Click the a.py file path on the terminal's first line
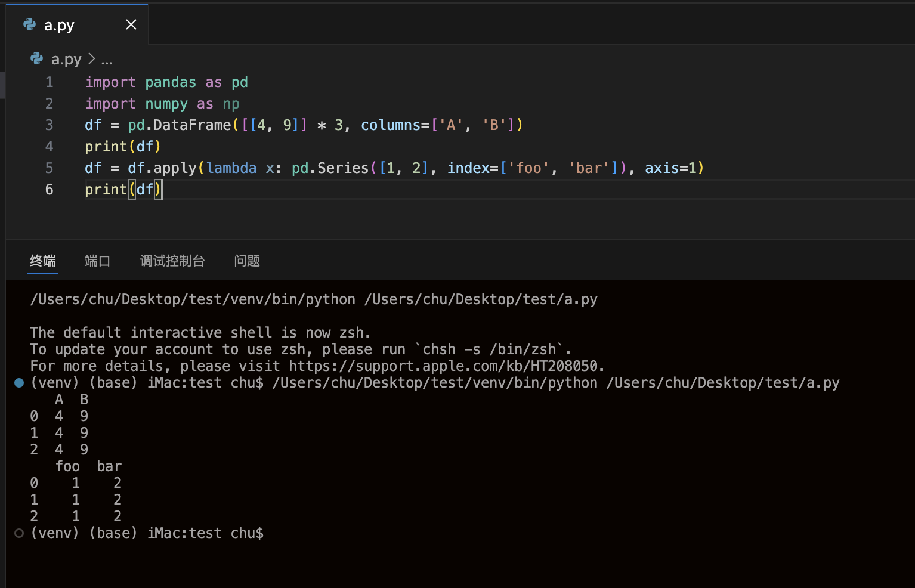The height and width of the screenshot is (588, 915). (481, 299)
